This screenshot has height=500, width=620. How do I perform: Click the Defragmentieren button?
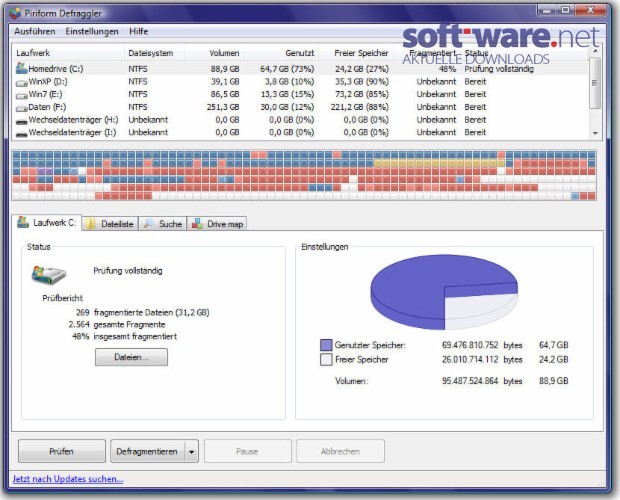pos(147,451)
